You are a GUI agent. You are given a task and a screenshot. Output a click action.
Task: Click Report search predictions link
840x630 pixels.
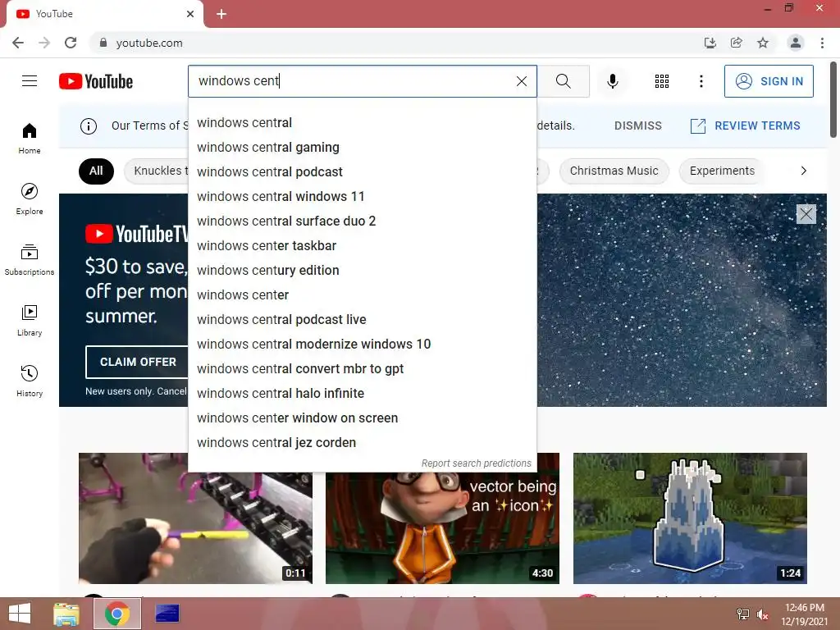pos(476,463)
